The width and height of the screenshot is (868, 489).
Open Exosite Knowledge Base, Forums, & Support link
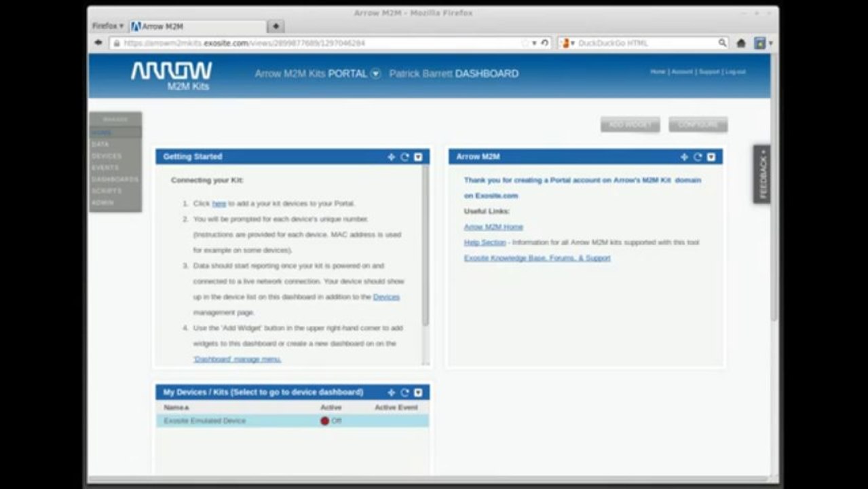click(x=537, y=258)
